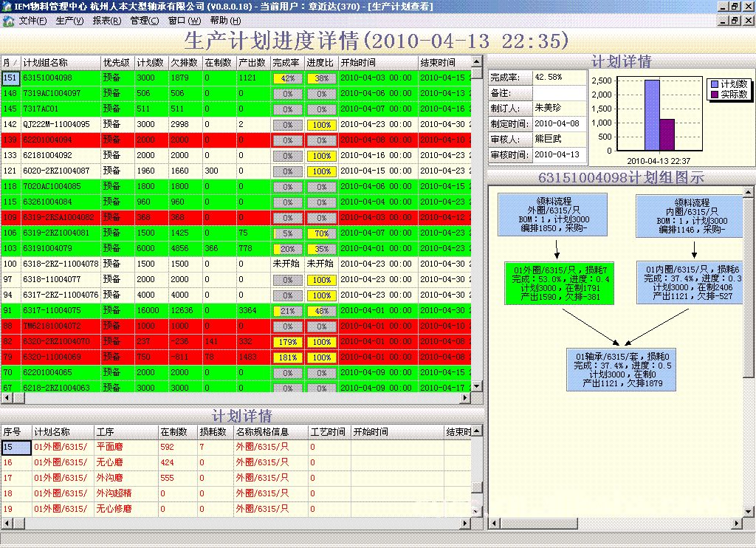
Task: Select the 01内圈/6315 process node
Action: point(690,283)
